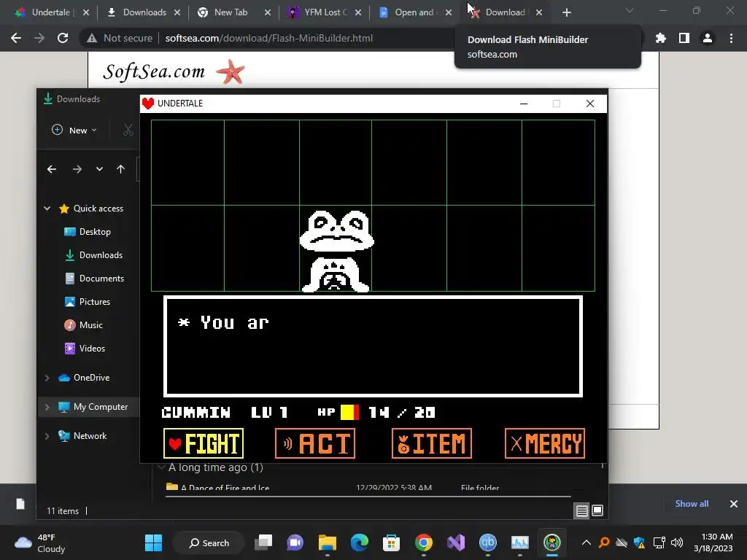This screenshot has width=747, height=560.
Task: Open File Explorer from taskbar
Action: 328,542
